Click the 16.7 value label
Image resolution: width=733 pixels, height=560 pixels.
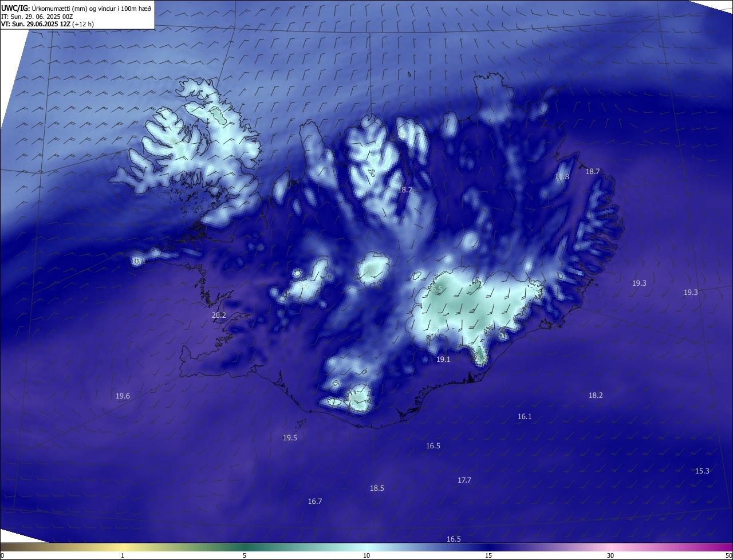[315, 501]
